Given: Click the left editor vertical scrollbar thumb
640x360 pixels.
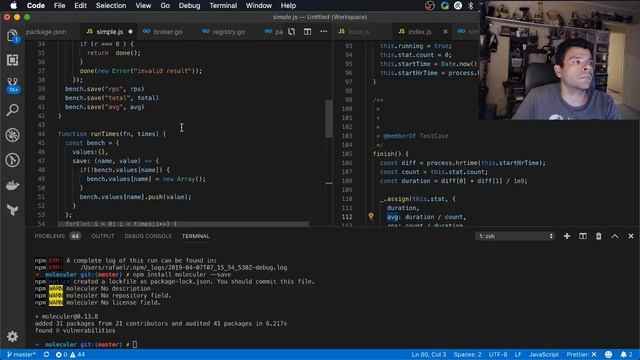Looking at the screenshot, I should pyautogui.click(x=329, y=118).
